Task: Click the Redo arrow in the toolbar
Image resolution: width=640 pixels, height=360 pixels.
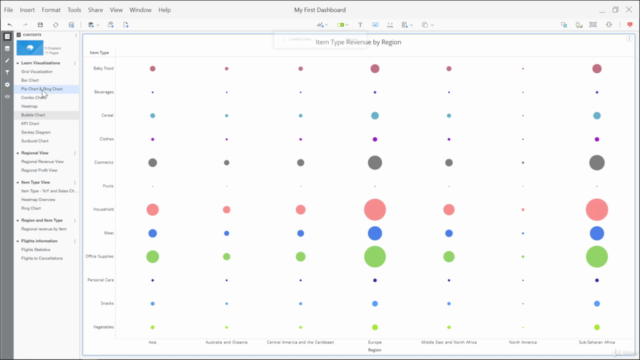Action: 25,25
